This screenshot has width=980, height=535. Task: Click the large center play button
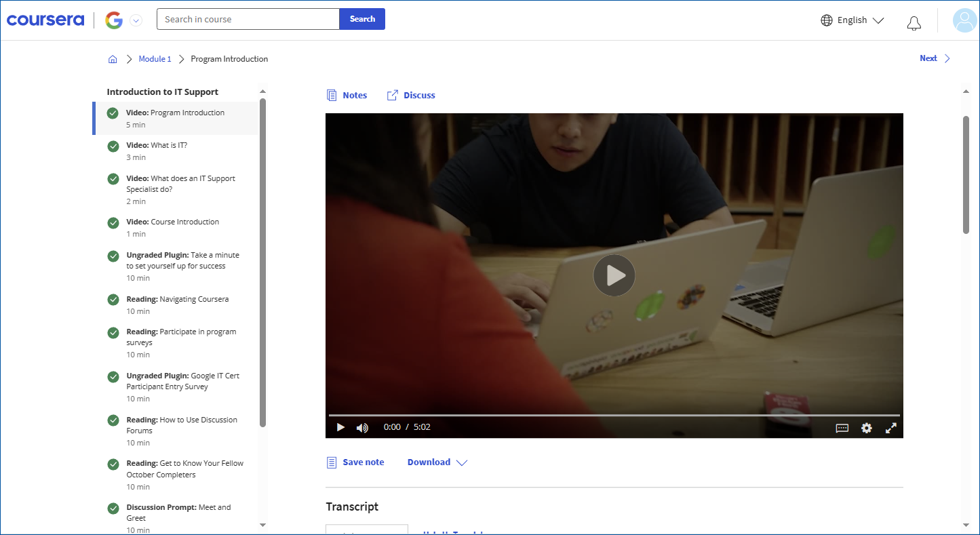coord(614,275)
